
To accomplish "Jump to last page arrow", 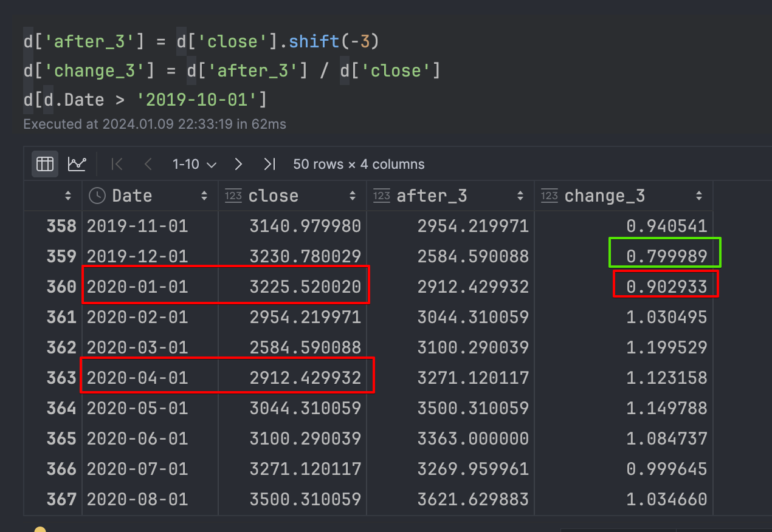I will pyautogui.click(x=269, y=164).
